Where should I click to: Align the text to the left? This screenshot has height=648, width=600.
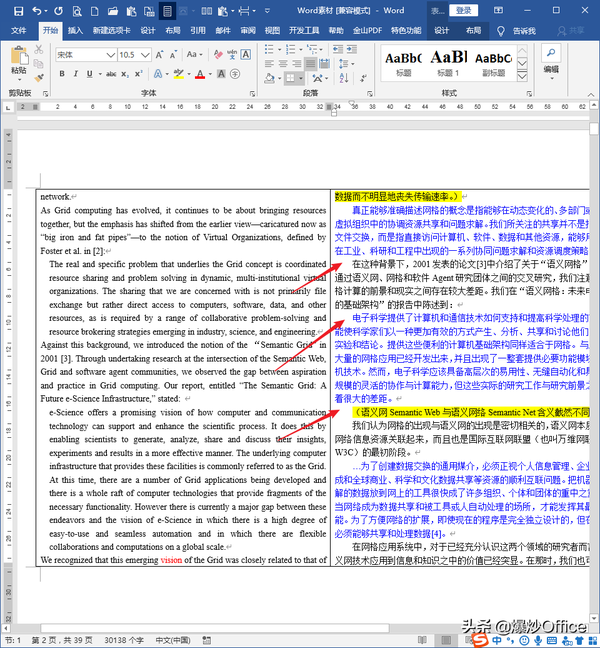tap(269, 63)
